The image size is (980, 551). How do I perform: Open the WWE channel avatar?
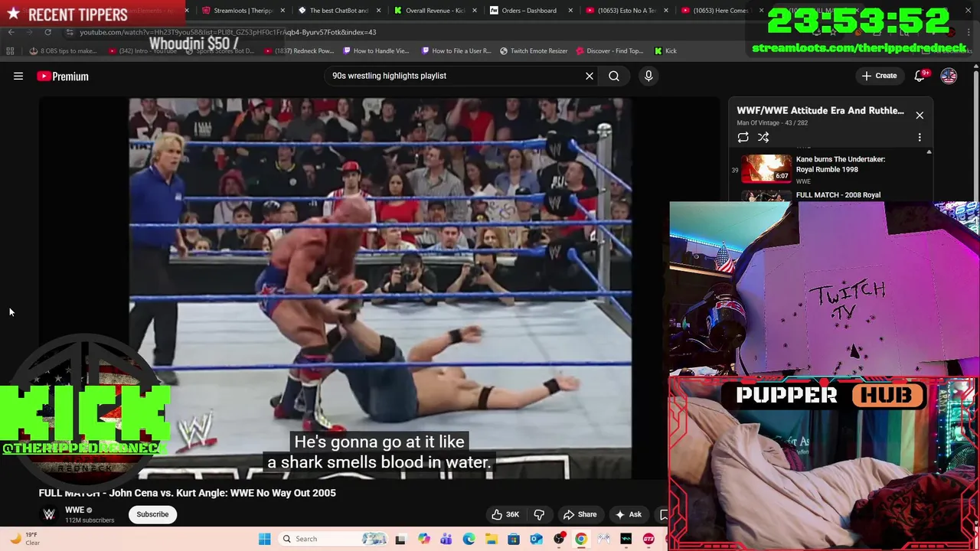[49, 514]
